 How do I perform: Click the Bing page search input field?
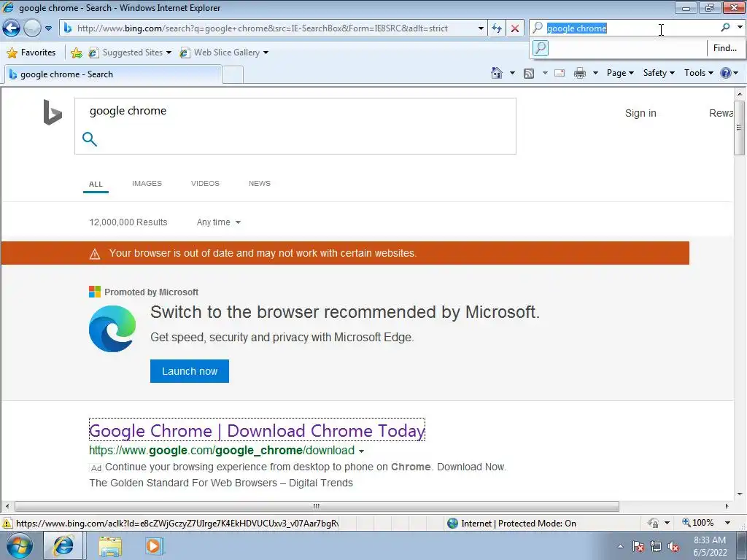pyautogui.click(x=295, y=111)
